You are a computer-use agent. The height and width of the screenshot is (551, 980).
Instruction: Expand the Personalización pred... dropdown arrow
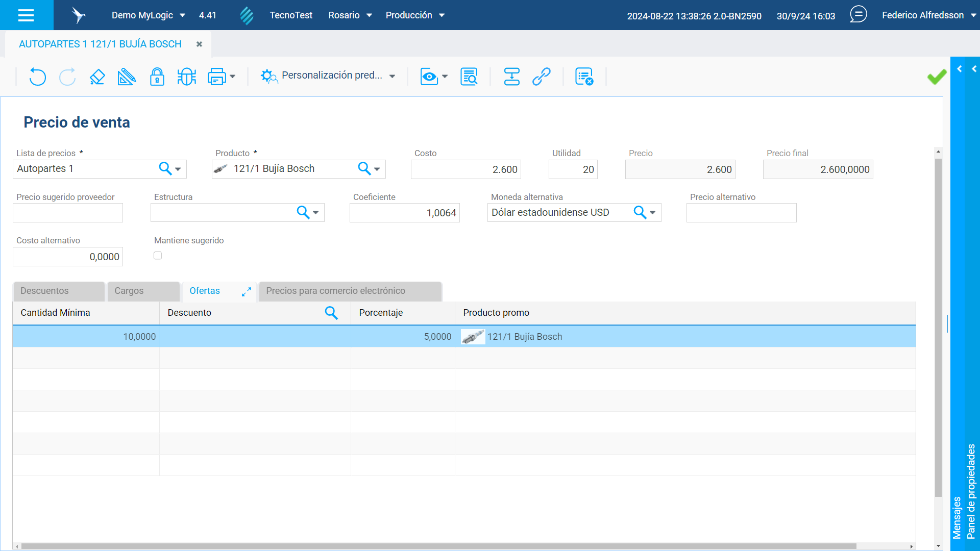(392, 77)
